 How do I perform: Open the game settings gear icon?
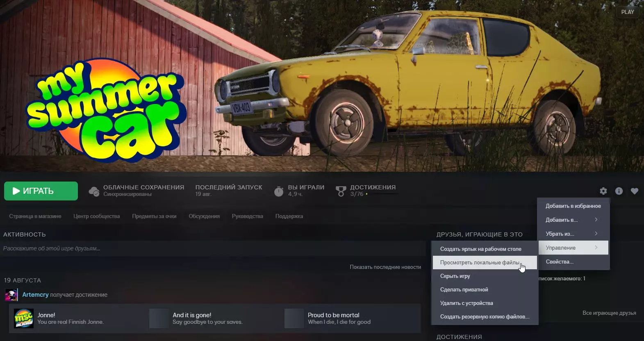[603, 191]
